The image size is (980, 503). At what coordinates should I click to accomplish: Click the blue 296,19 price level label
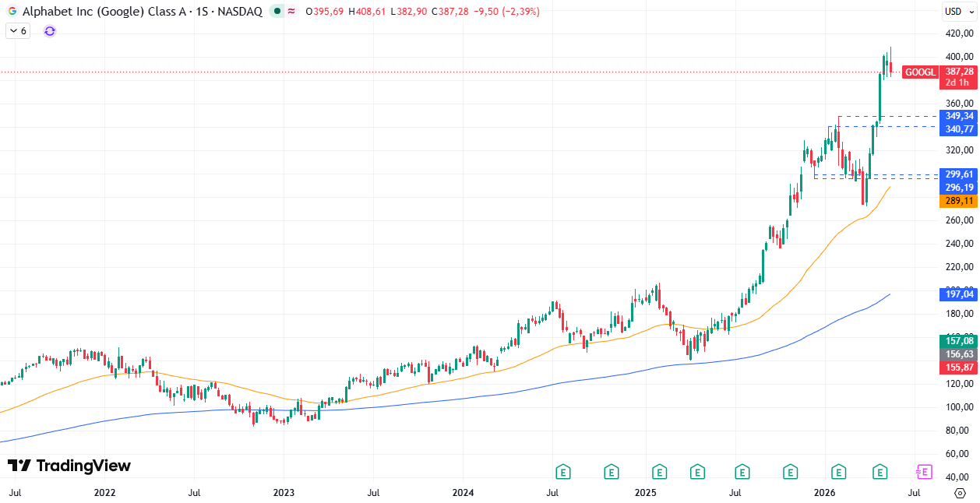coord(960,188)
